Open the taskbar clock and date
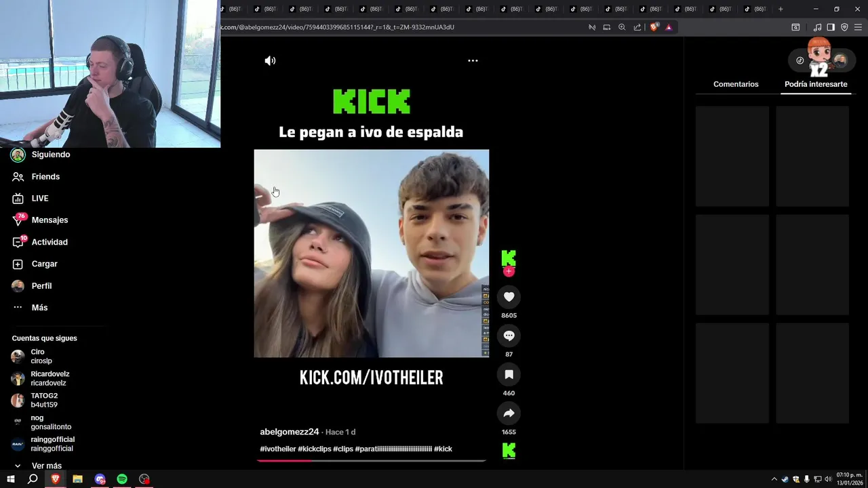 [x=850, y=479]
